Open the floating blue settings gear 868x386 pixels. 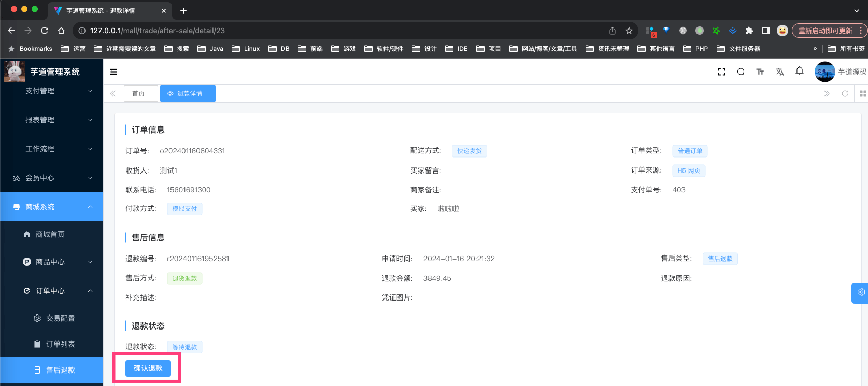click(861, 293)
